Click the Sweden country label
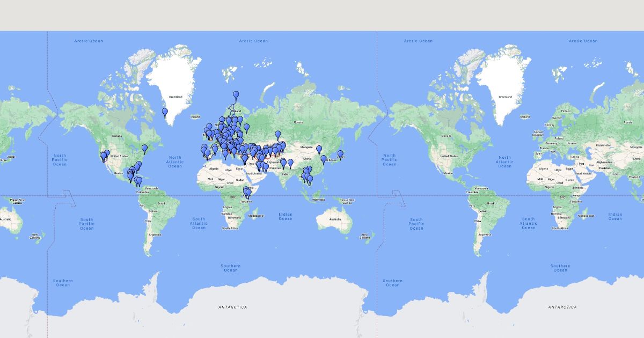Screen dimensions: 644x338 coord(557,117)
